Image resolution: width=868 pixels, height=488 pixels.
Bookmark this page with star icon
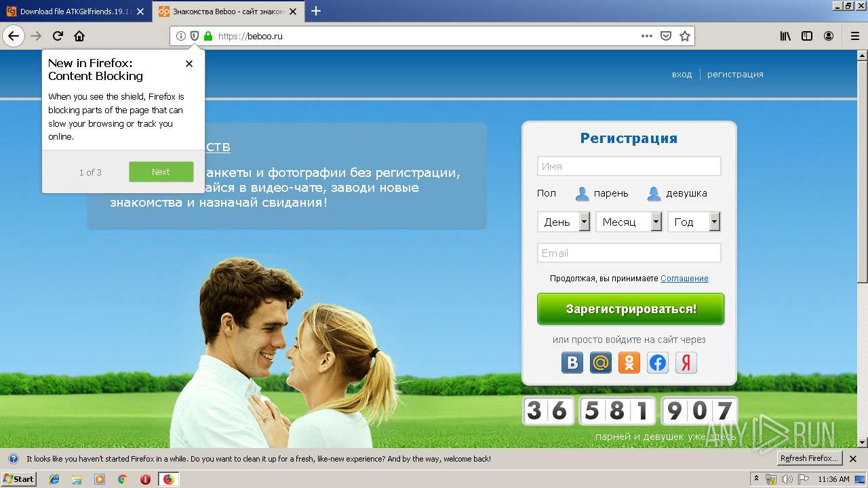pyautogui.click(x=685, y=36)
